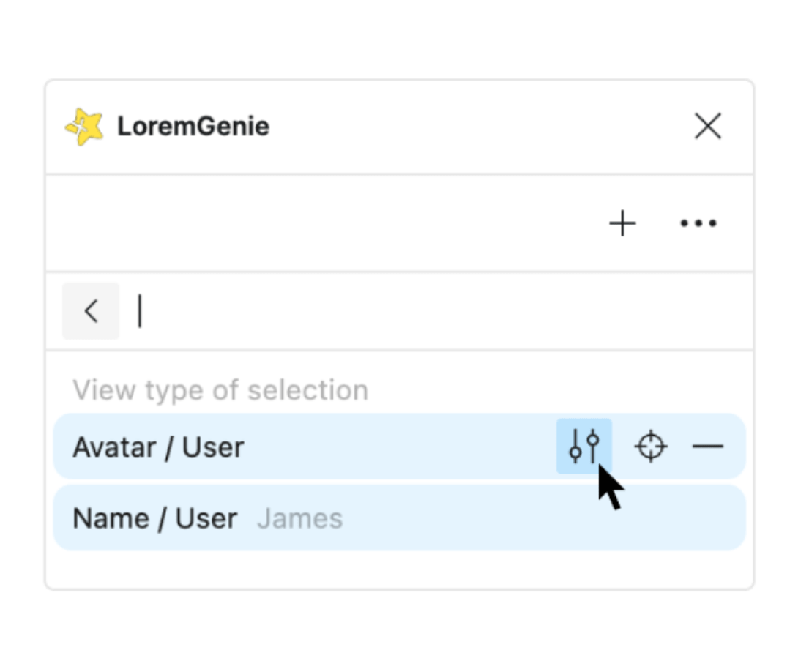The image size is (798, 672).
Task: Select the Avatar / User row label
Action: (158, 447)
